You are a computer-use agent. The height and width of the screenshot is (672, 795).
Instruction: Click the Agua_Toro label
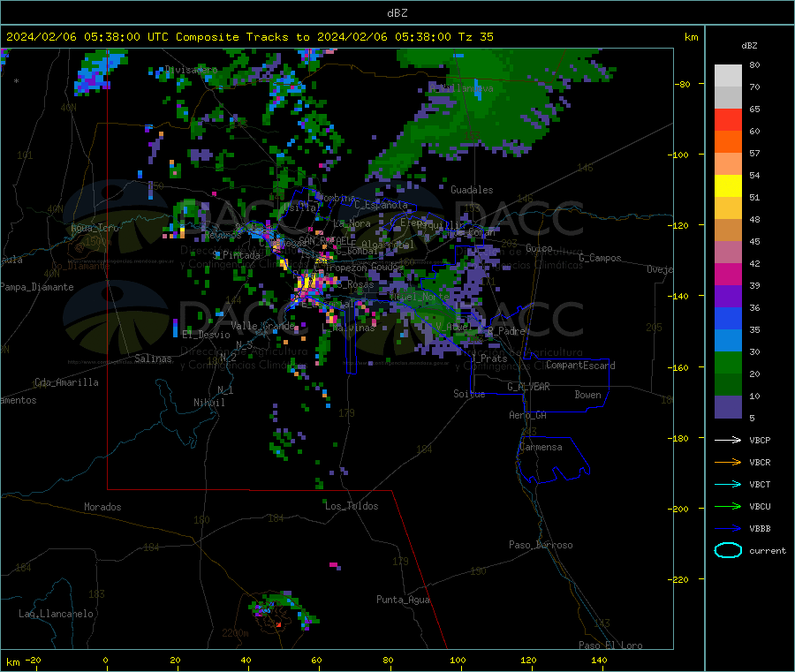pyautogui.click(x=95, y=228)
